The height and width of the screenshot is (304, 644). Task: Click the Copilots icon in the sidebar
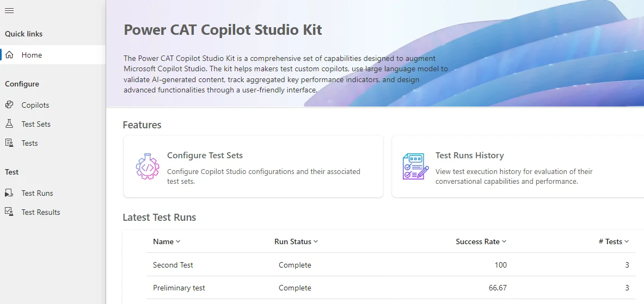pyautogui.click(x=9, y=105)
